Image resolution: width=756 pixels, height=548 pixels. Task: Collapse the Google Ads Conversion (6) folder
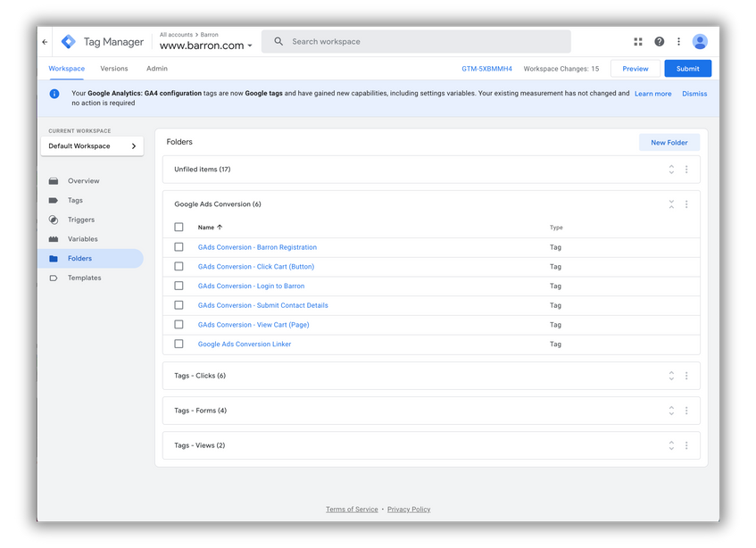coord(671,204)
